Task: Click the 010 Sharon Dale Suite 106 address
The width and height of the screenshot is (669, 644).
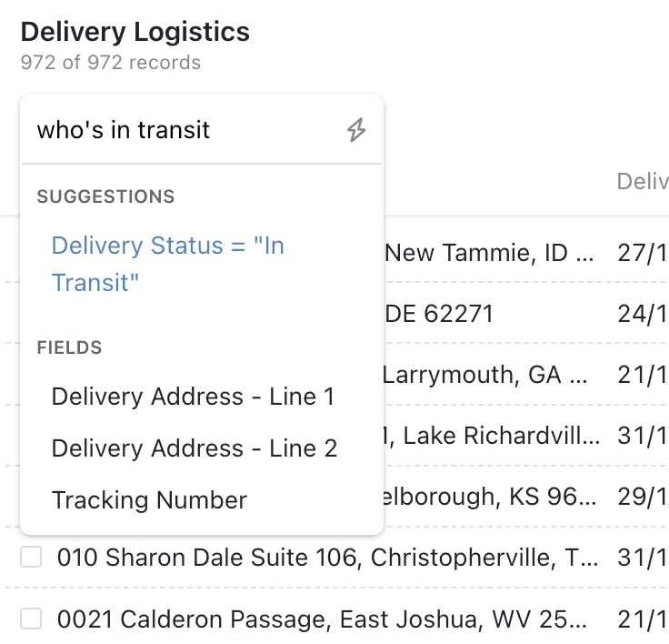Action: pyautogui.click(x=327, y=558)
